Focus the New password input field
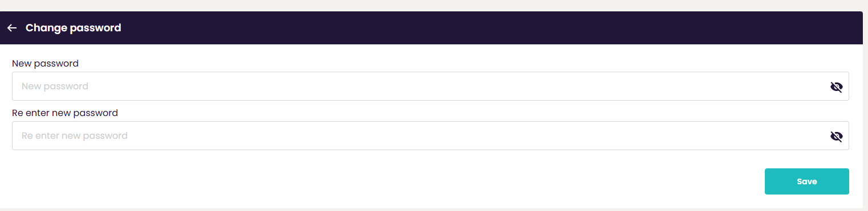The image size is (868, 211). 430,86
